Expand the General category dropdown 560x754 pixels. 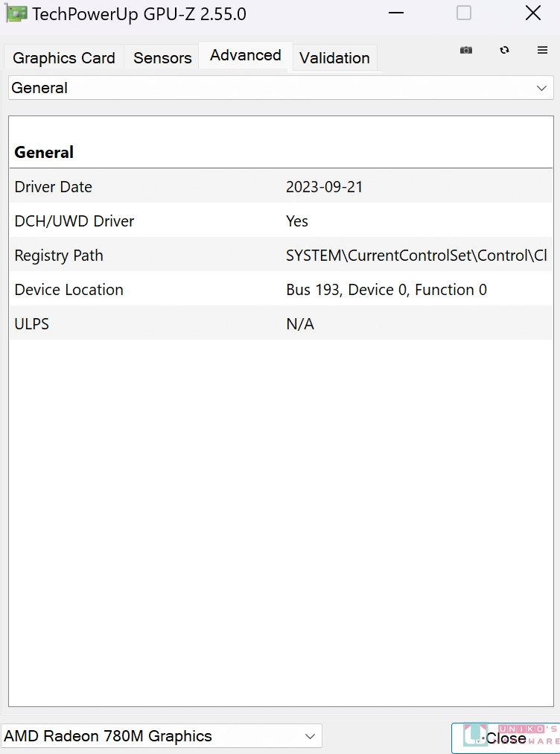(281, 88)
